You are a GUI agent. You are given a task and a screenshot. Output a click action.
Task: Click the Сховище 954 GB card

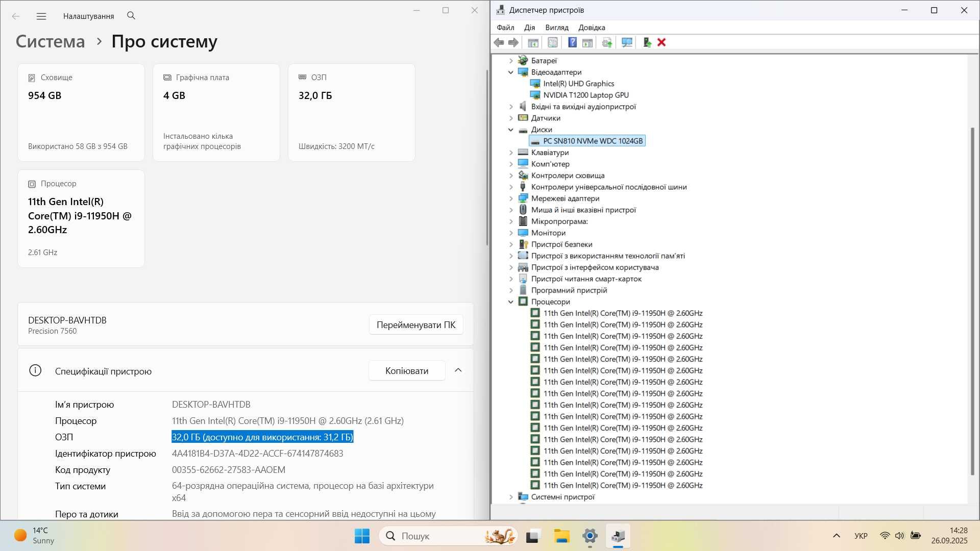click(x=81, y=113)
